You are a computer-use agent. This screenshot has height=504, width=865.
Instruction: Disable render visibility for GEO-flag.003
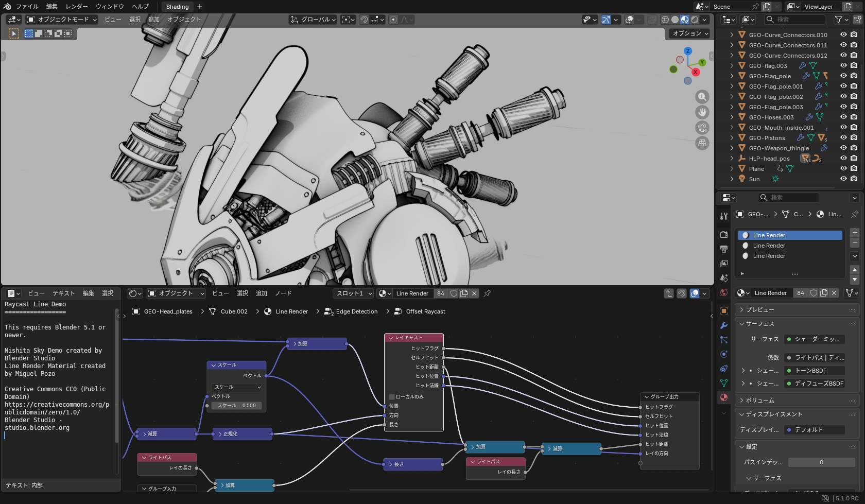[x=854, y=65]
